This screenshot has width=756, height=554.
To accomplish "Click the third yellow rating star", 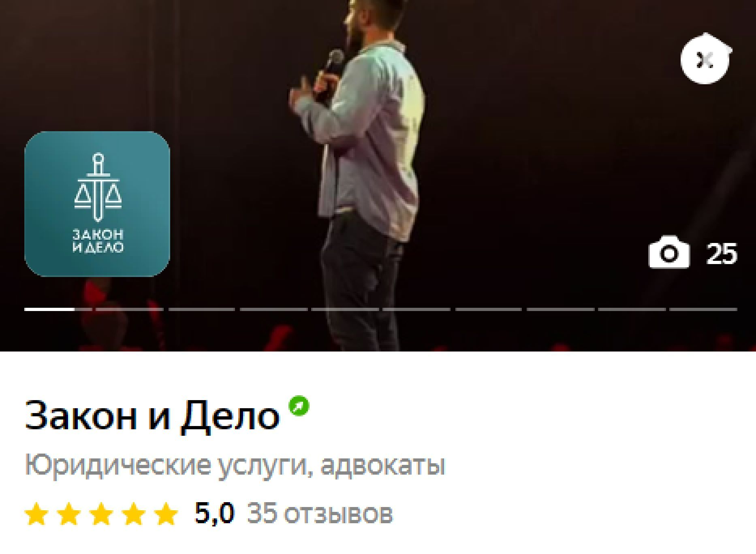I will click(x=102, y=514).
